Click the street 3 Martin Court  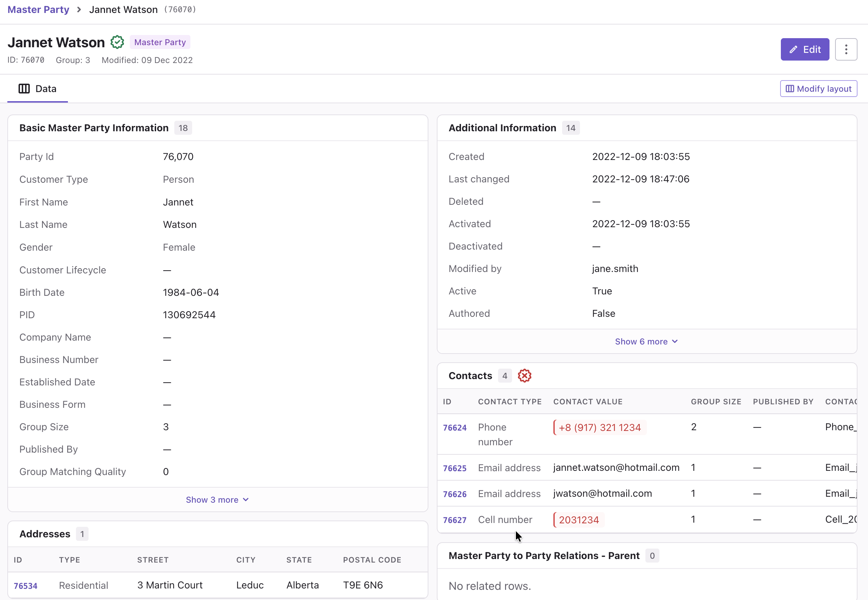[x=169, y=585]
